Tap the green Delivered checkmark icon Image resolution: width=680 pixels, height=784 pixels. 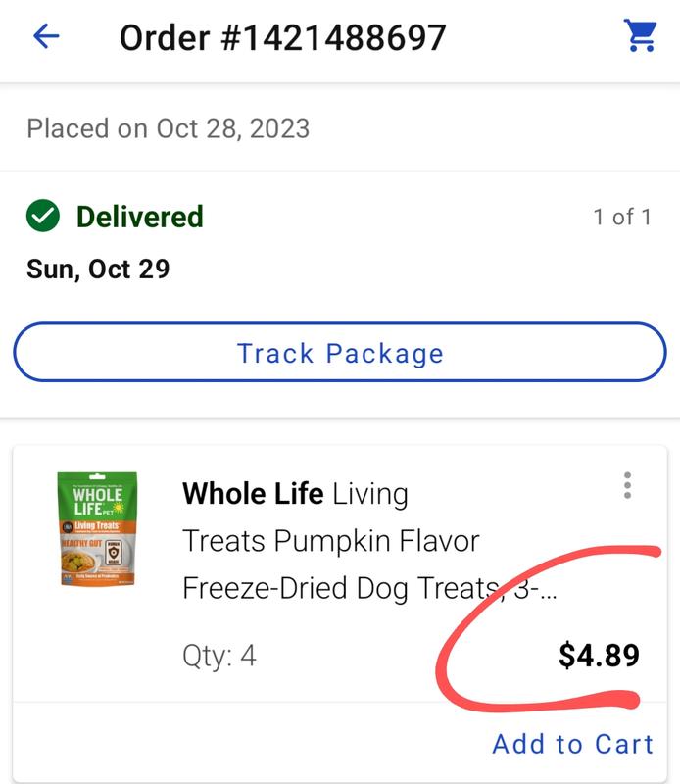[43, 216]
